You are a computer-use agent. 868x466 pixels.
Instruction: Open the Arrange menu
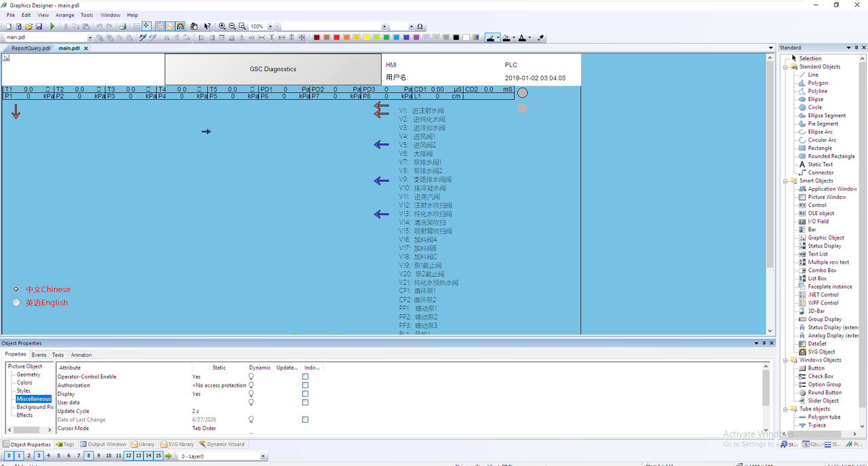click(x=65, y=15)
